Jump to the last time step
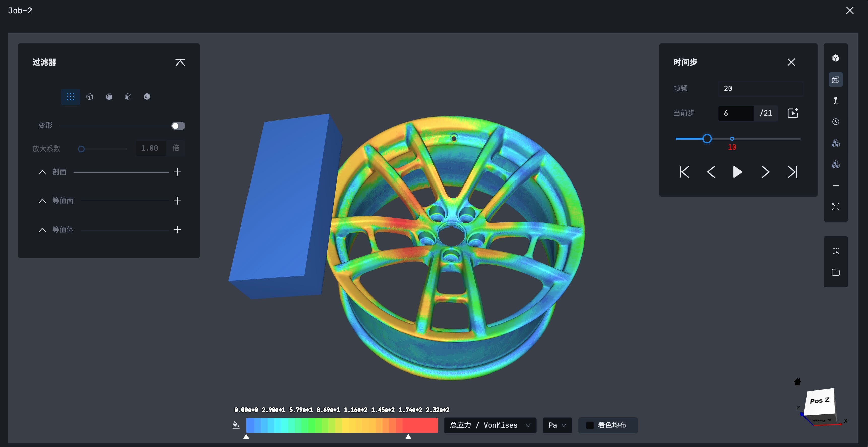The height and width of the screenshot is (447, 868). click(x=793, y=172)
